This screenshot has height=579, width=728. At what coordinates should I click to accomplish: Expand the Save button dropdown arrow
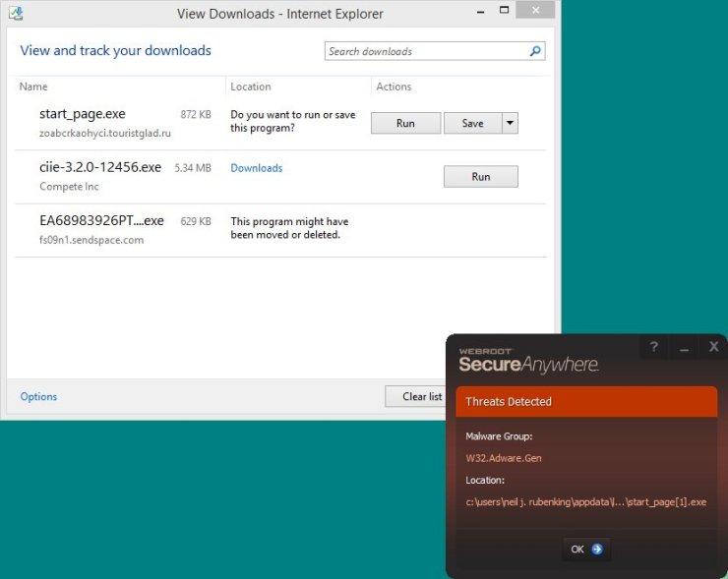[510, 123]
